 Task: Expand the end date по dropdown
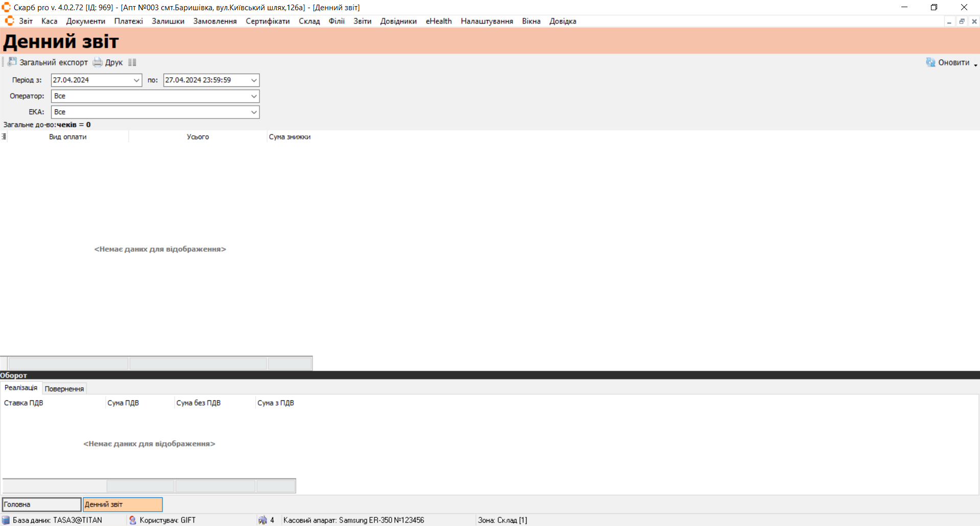[254, 80]
